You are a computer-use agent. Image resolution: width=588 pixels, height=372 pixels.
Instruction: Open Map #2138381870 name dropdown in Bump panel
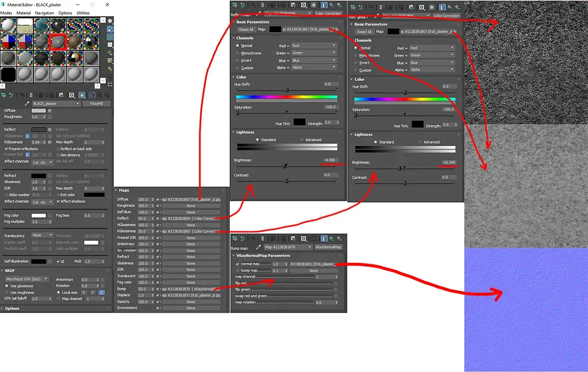(288, 247)
